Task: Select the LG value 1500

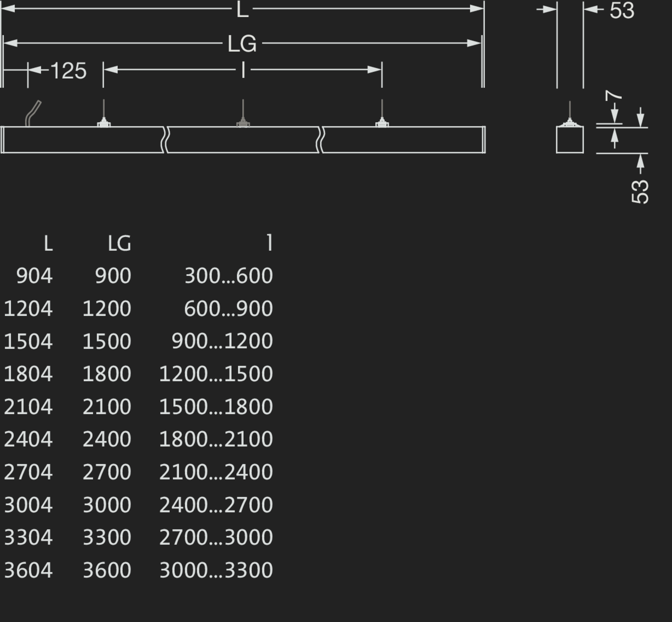Action: pos(107,341)
